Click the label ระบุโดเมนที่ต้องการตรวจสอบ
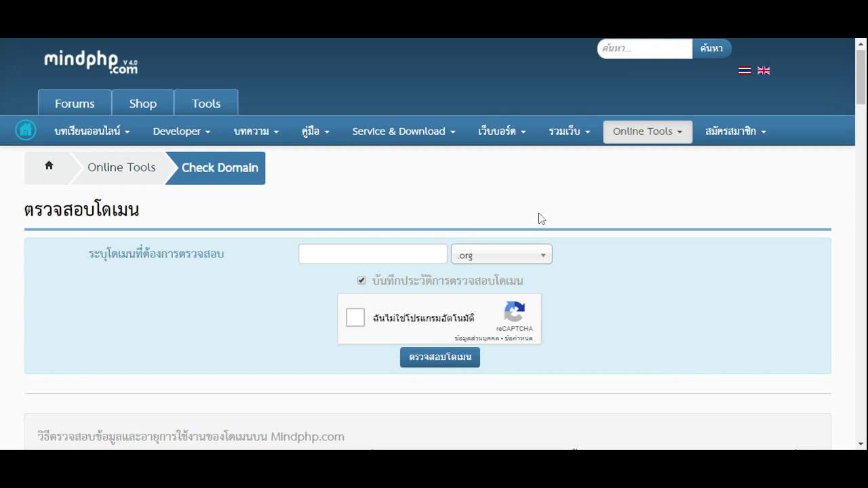The width and height of the screenshot is (868, 488). pyautogui.click(x=156, y=254)
